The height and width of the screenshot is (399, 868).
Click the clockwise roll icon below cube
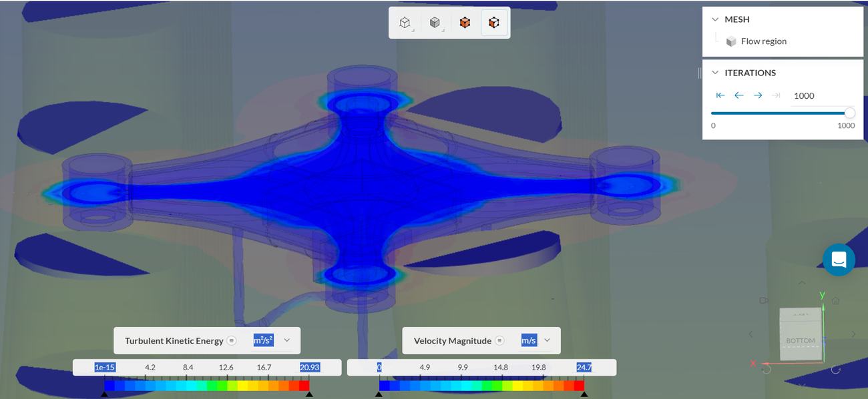pos(835,369)
